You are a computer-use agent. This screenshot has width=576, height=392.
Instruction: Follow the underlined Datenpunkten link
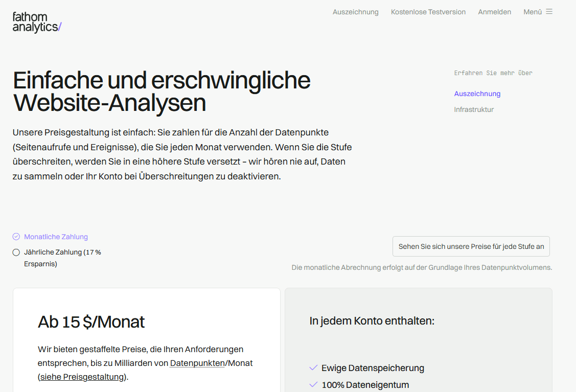coord(197,363)
